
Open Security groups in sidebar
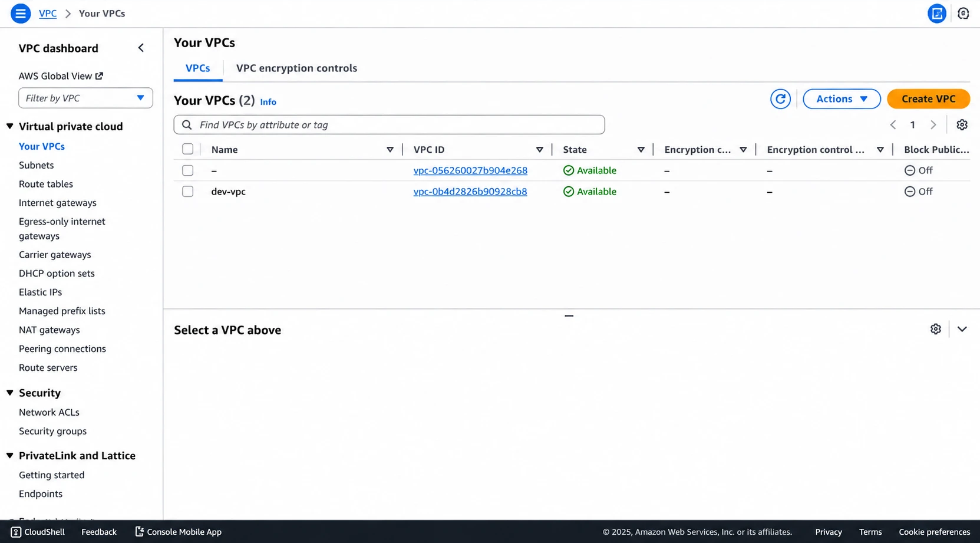point(52,431)
